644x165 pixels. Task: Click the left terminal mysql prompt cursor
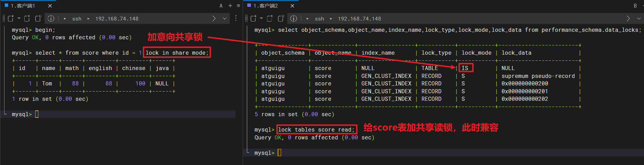(37, 114)
